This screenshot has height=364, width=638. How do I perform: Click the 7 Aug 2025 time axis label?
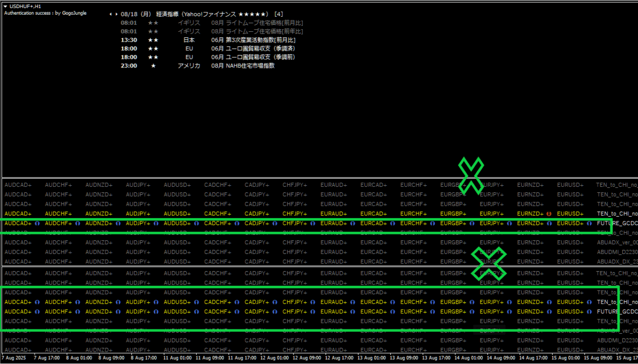click(x=12, y=358)
